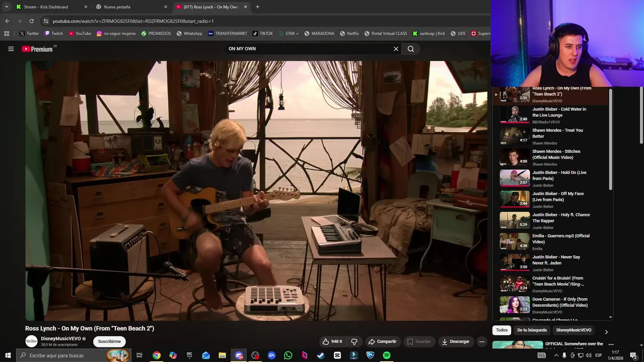
Task: Reload the current page
Action: (31, 21)
